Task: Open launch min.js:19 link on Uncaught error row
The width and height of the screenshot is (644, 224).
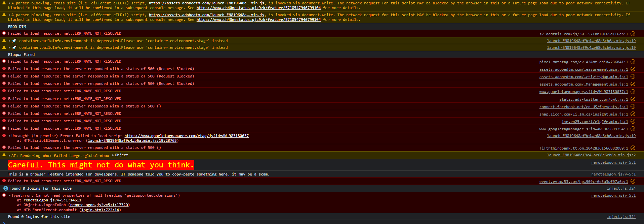Action: click(x=591, y=136)
